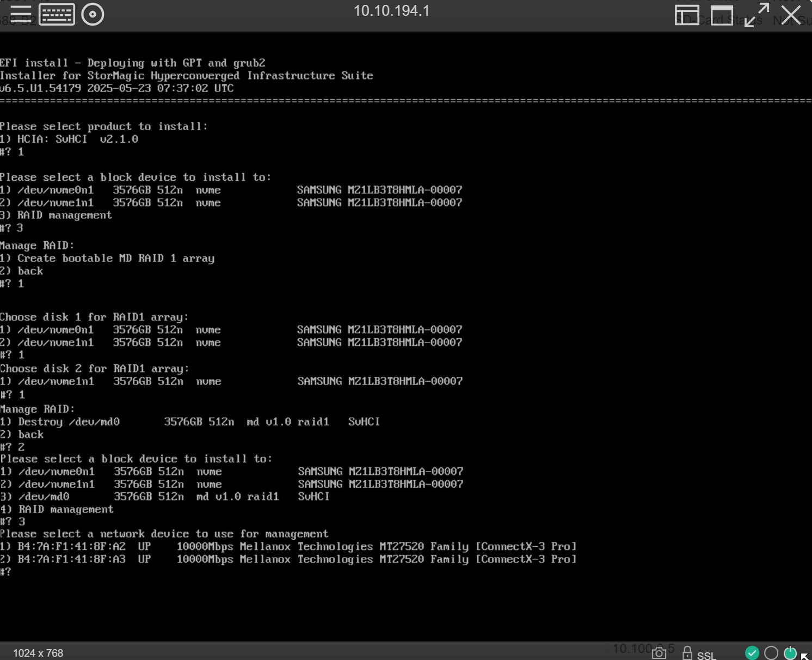Image resolution: width=812 pixels, height=660 pixels.
Task: Click 'Please select a network device' prompt
Action: [x=164, y=534]
